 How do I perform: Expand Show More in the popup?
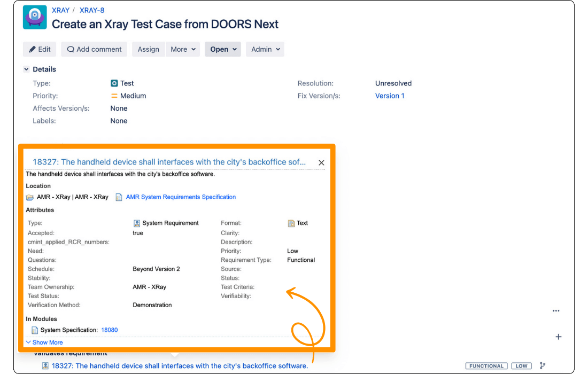coord(44,342)
